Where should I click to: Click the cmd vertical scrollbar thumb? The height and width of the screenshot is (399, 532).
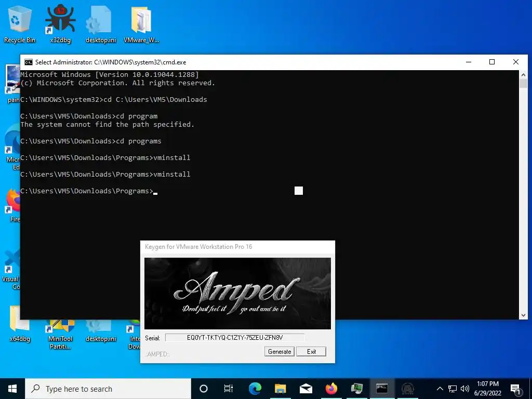click(523, 84)
